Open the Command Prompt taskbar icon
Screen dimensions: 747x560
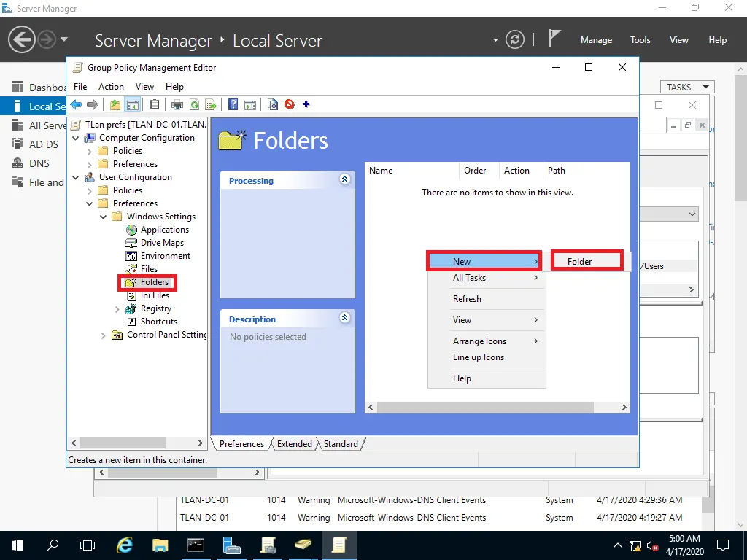coord(196,545)
